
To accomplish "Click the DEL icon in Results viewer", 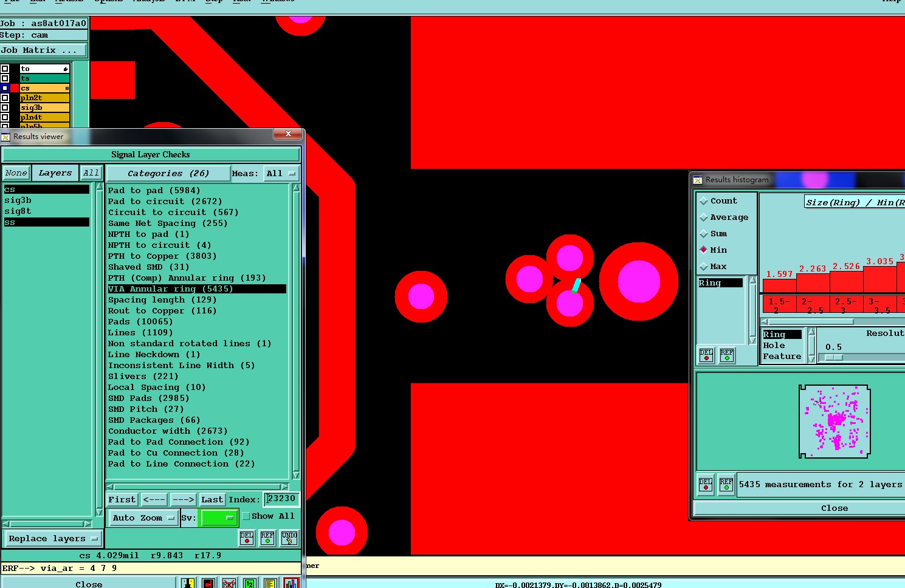I will [x=247, y=538].
